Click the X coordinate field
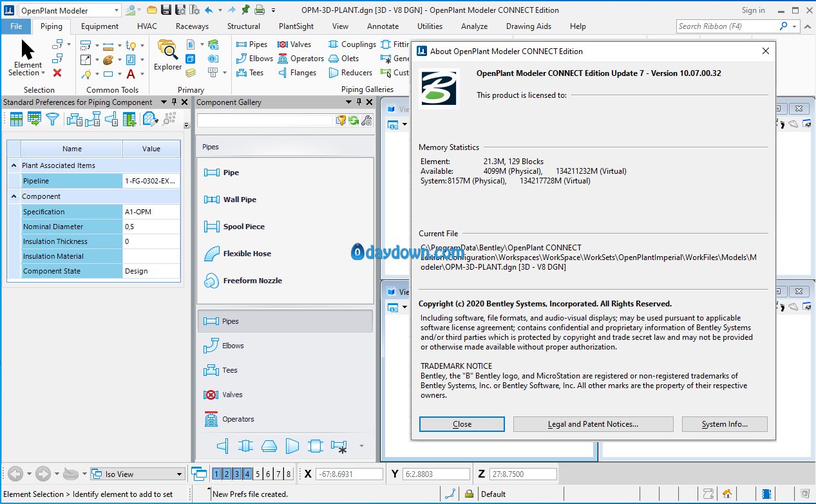Screen dimensions: 816x504 coord(349,474)
